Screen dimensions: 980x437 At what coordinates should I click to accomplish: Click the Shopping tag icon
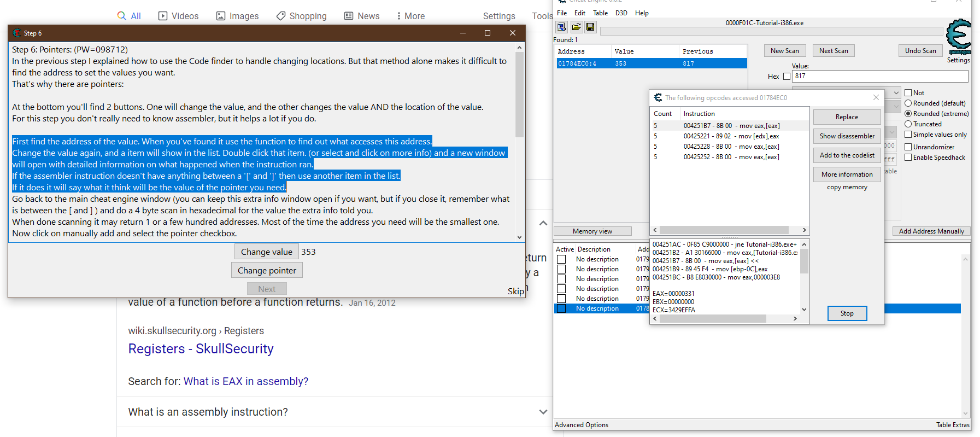281,16
